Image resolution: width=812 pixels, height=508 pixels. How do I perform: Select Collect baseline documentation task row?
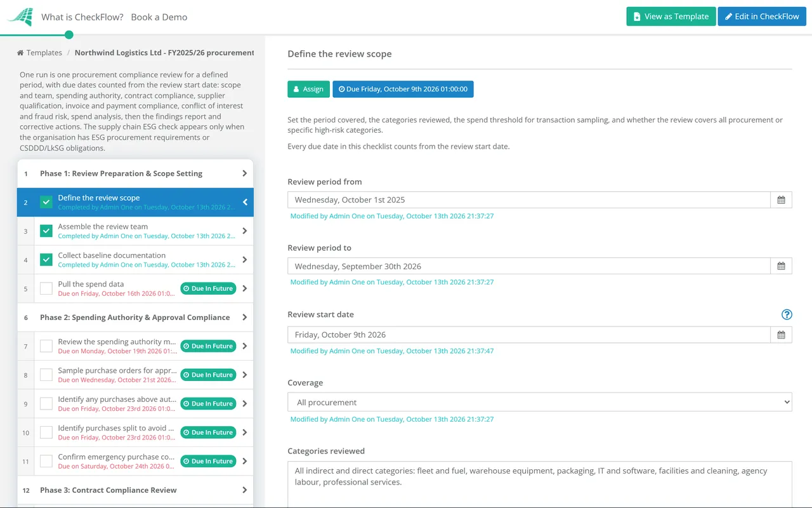pos(135,260)
